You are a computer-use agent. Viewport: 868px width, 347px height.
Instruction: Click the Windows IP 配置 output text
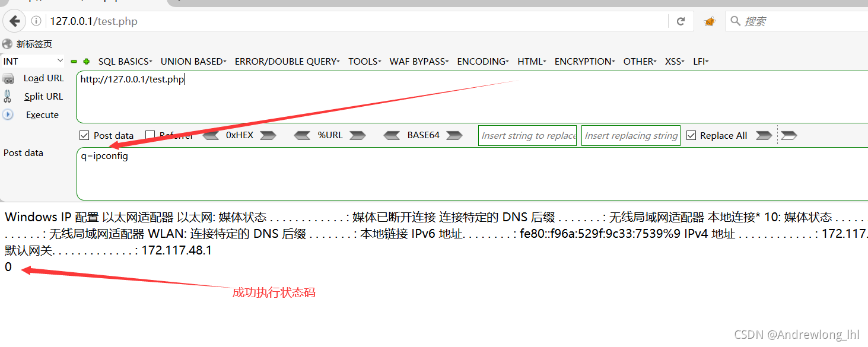point(52,217)
